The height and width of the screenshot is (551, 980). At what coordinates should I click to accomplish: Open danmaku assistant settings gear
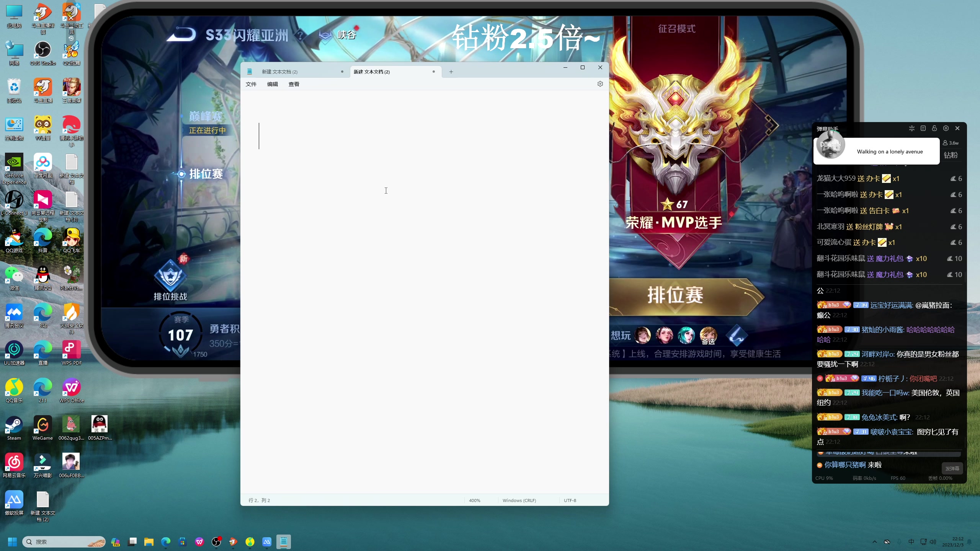[x=946, y=128]
